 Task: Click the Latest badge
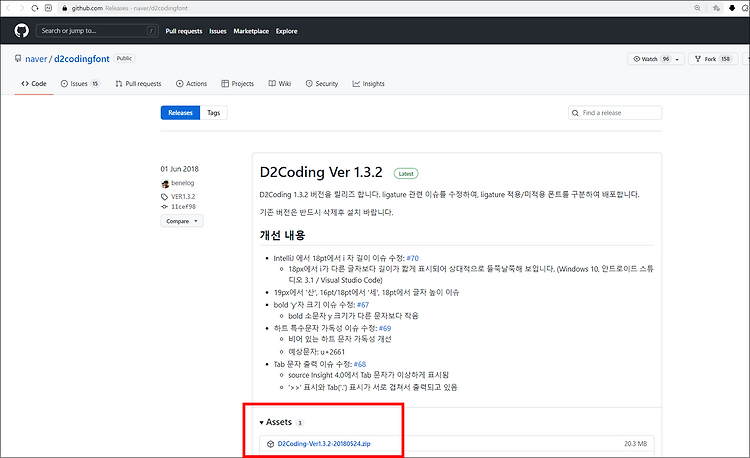point(406,174)
